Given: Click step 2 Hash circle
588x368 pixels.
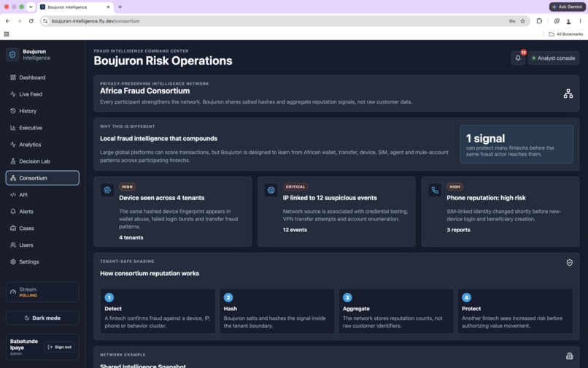Looking at the screenshot, I should coord(228,298).
